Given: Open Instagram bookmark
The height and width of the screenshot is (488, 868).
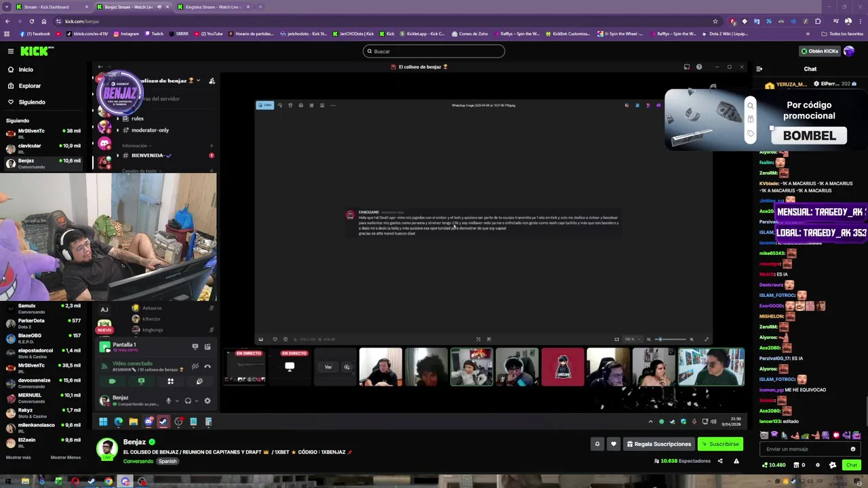Looking at the screenshot, I should point(126,33).
